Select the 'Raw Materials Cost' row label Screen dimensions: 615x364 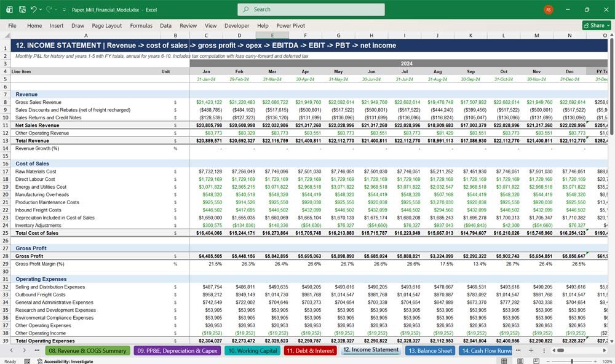pos(36,172)
